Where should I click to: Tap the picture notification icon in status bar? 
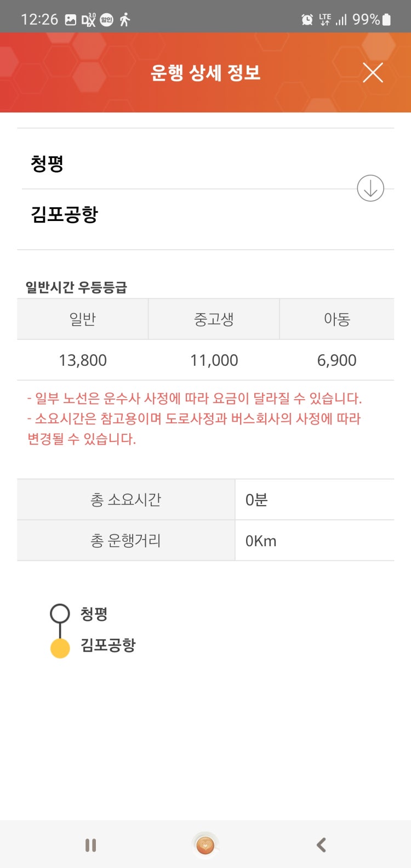tap(71, 20)
